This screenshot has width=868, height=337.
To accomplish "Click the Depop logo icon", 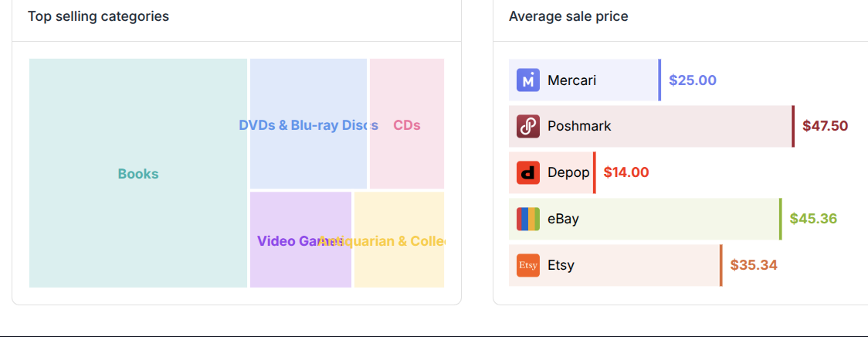I will point(527,172).
